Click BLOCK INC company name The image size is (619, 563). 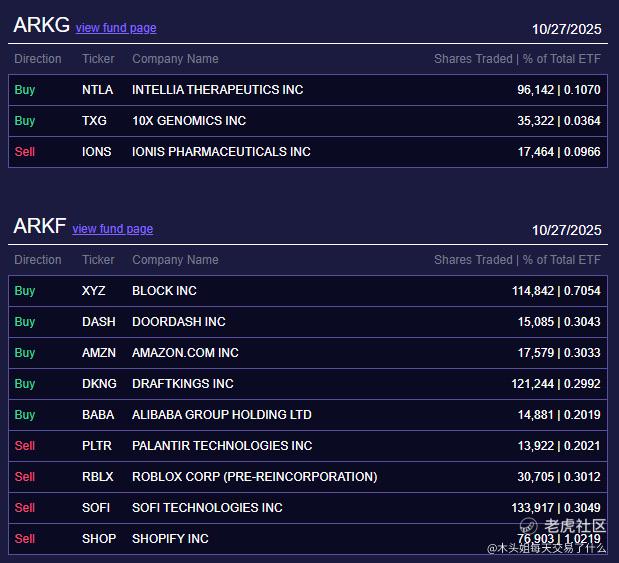(164, 291)
